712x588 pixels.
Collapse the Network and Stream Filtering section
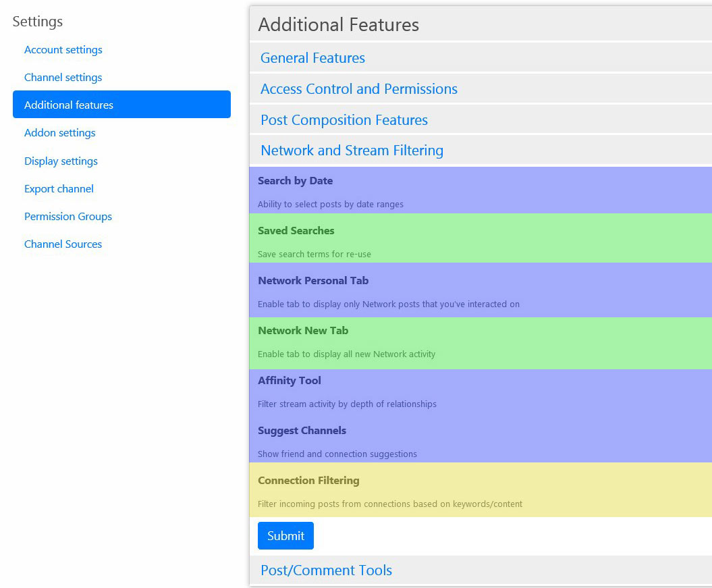(x=352, y=151)
